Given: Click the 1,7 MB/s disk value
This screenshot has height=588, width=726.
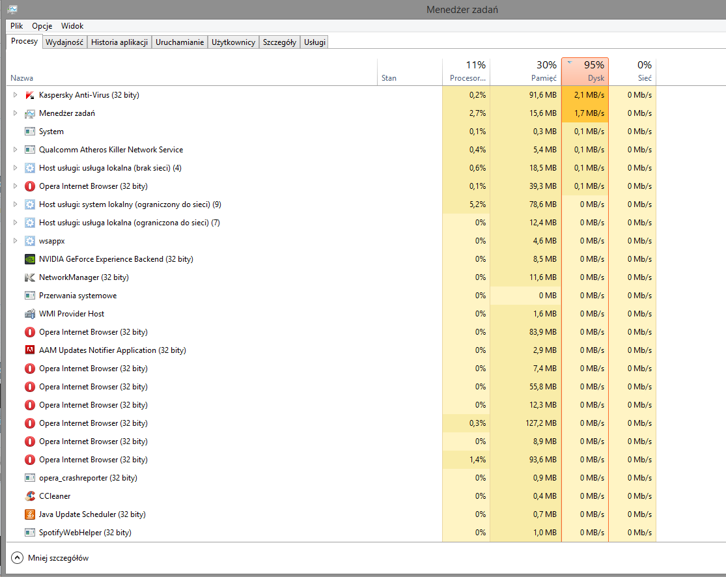Looking at the screenshot, I should point(589,113).
